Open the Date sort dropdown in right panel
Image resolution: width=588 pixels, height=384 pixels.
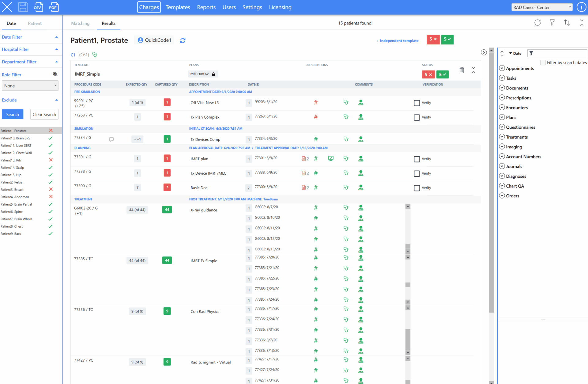pos(515,53)
